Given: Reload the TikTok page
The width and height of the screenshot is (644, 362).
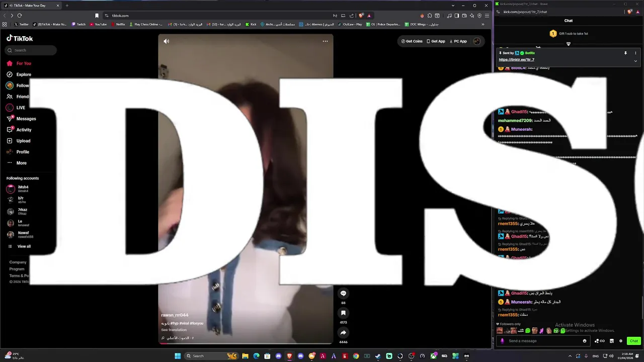Looking at the screenshot, I should [x=20, y=16].
